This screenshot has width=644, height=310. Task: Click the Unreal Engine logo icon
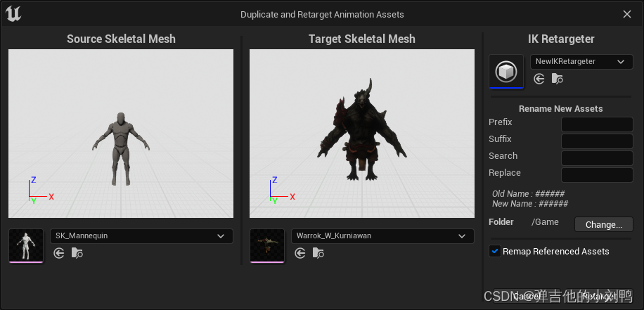pos(13,14)
